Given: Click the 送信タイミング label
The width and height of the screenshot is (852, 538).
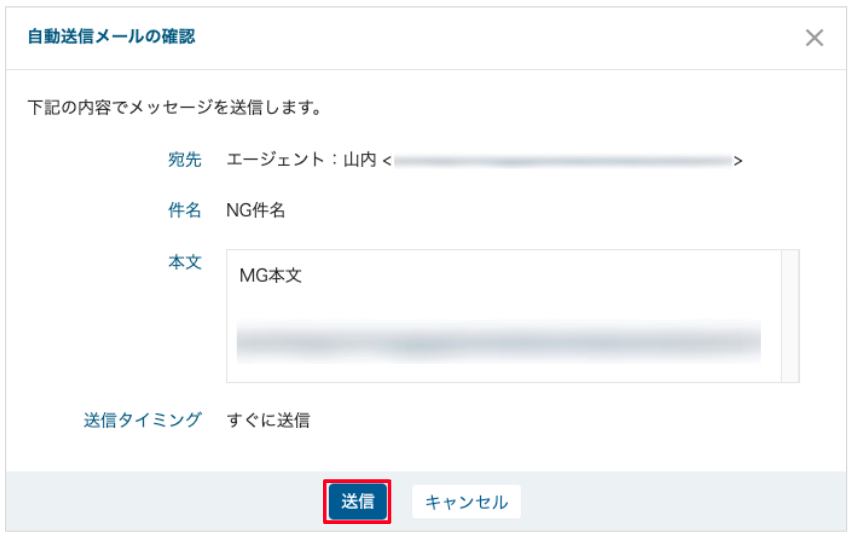Looking at the screenshot, I should [142, 420].
